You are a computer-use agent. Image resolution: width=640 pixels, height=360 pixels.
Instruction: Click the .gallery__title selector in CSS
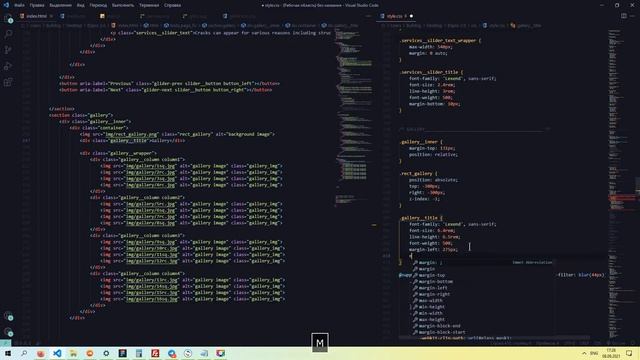click(x=419, y=218)
